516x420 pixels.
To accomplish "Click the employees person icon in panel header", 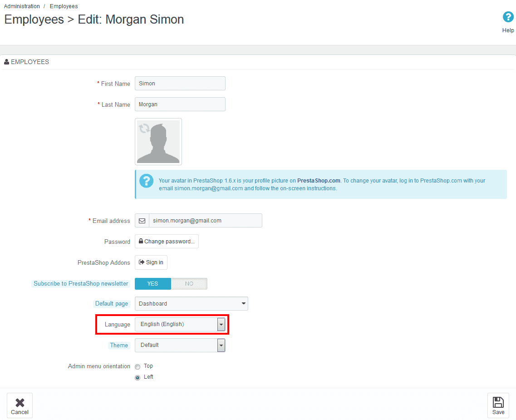I will point(6,62).
